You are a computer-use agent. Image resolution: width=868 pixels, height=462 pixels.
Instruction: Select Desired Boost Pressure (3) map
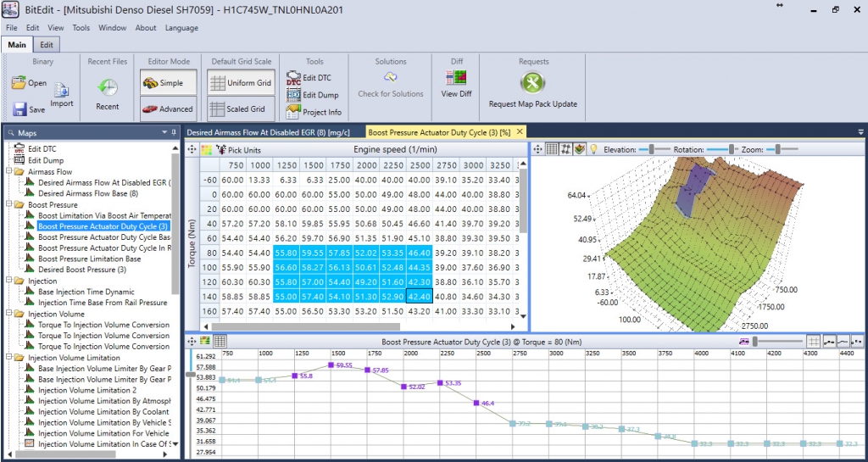pyautogui.click(x=82, y=270)
